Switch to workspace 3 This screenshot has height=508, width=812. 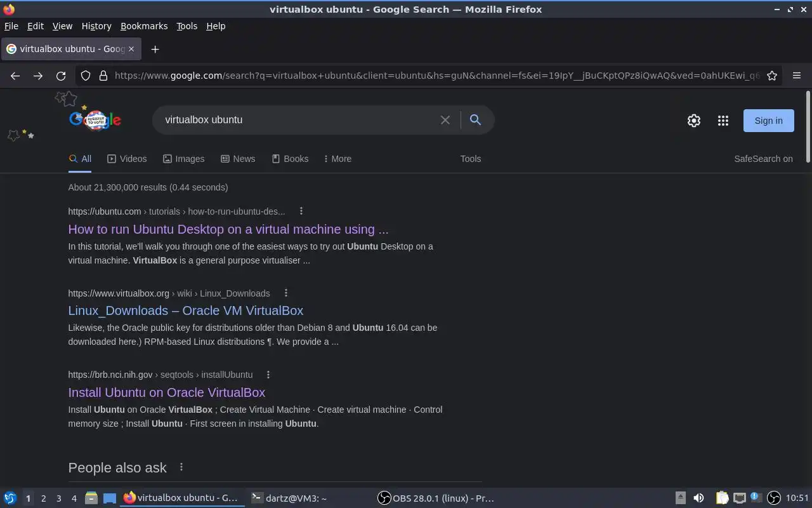point(58,498)
